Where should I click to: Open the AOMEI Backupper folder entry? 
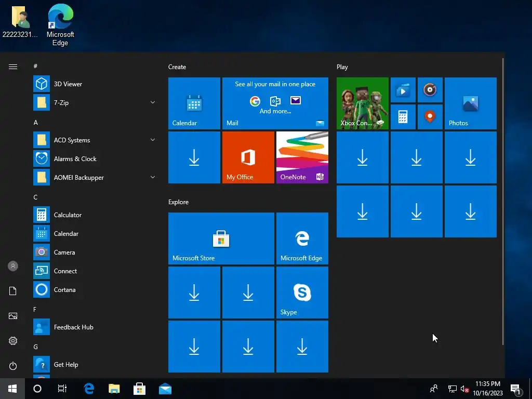[x=95, y=177]
